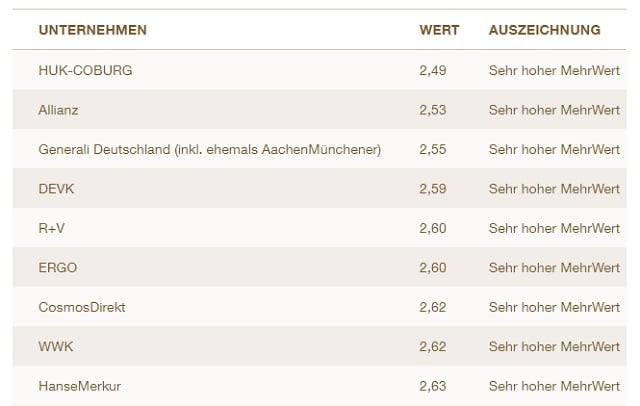This screenshot has height=406, width=640.
Task: Click the award text in the WWK row
Action: (554, 346)
